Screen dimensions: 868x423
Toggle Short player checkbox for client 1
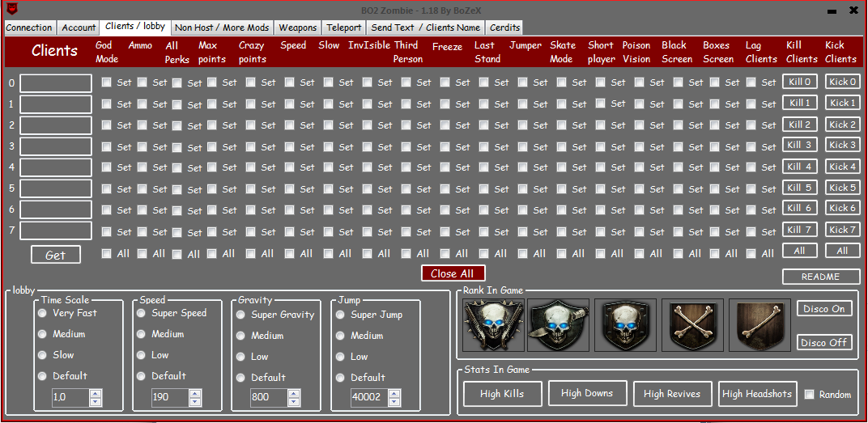pyautogui.click(x=601, y=103)
